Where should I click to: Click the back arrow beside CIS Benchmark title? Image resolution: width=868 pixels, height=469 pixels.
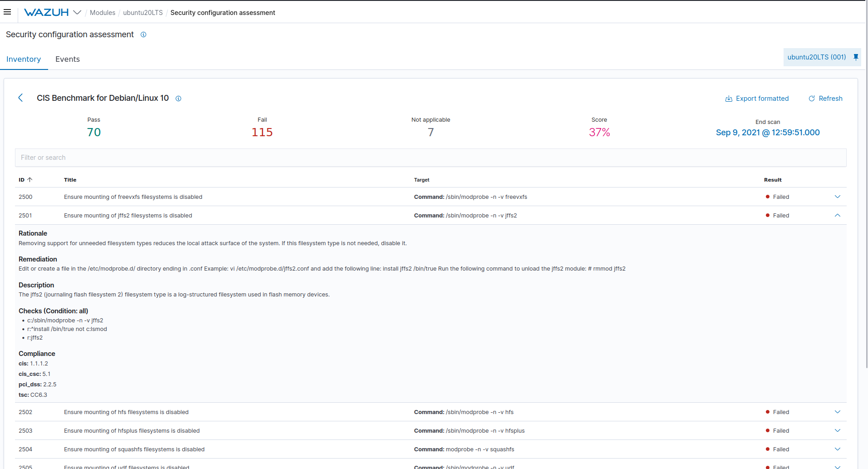tap(20, 98)
